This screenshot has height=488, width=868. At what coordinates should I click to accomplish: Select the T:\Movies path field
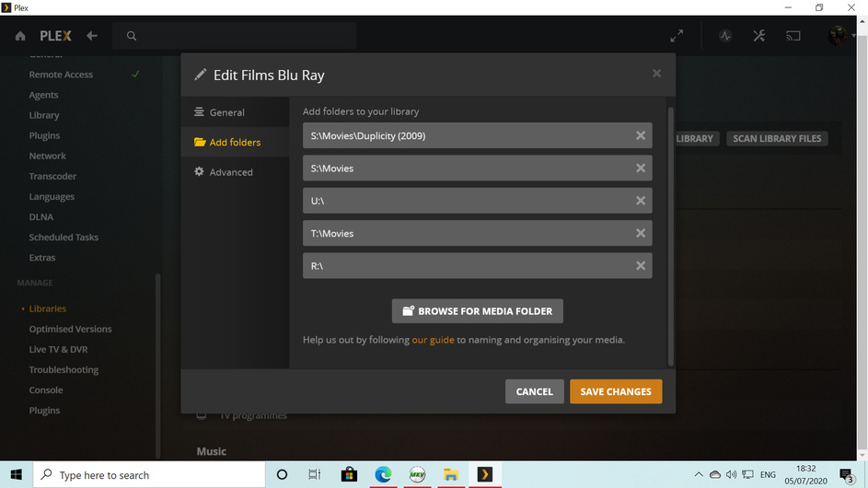(x=477, y=233)
